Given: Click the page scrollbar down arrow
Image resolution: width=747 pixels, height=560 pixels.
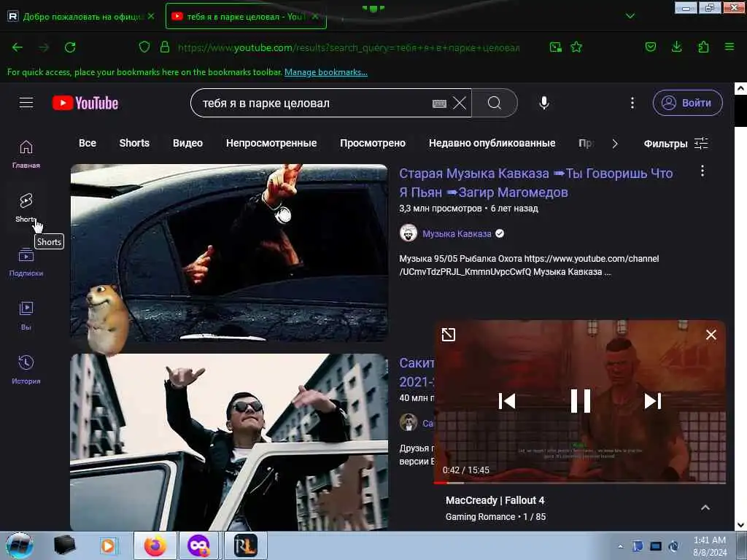Looking at the screenshot, I should [740, 525].
